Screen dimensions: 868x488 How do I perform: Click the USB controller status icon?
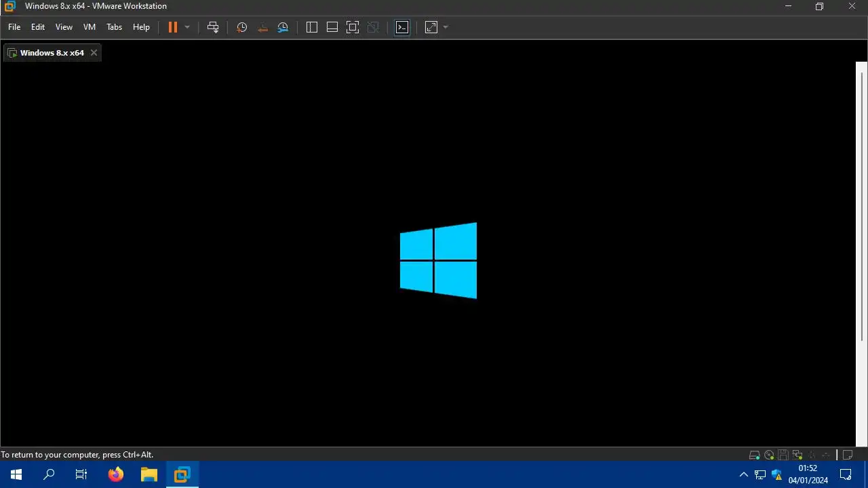826,455
